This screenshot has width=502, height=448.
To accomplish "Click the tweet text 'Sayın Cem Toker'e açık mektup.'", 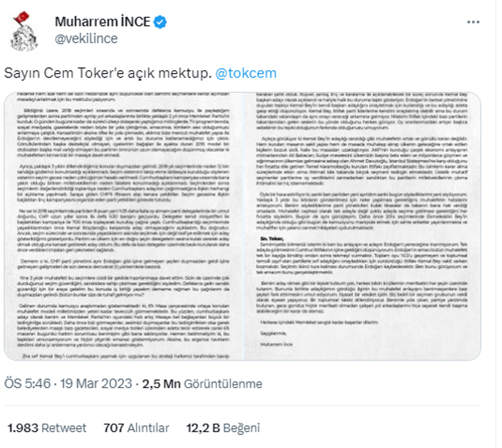I will tap(108, 73).
